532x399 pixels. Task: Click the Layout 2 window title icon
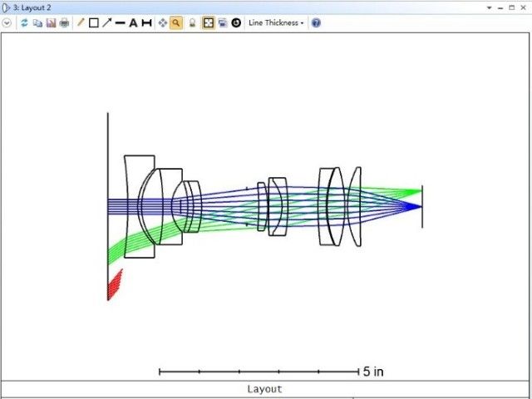[x=6, y=7]
